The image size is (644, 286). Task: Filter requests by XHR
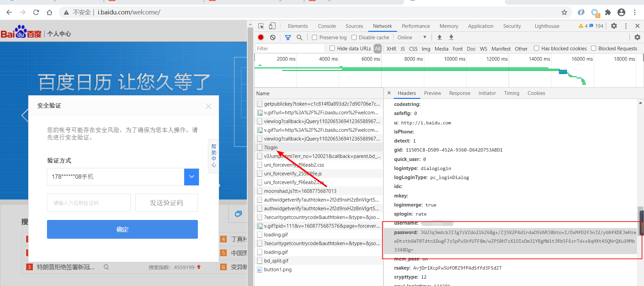[391, 49]
